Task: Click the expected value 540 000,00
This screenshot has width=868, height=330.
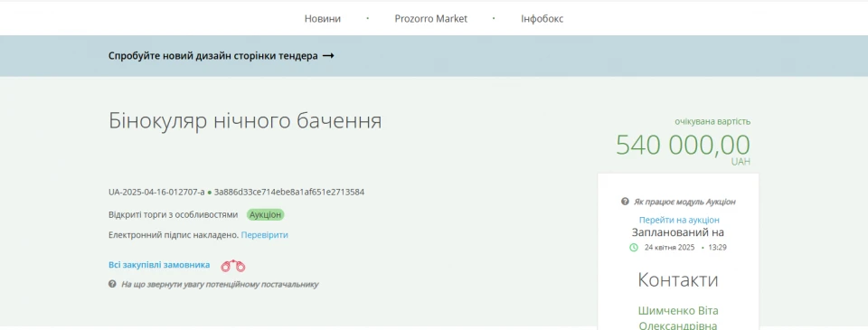Action: tap(684, 145)
